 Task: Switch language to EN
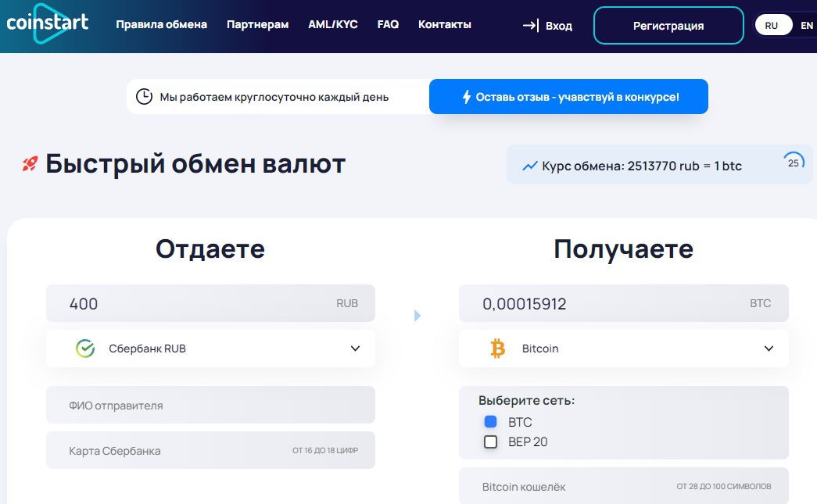pyautogui.click(x=806, y=26)
